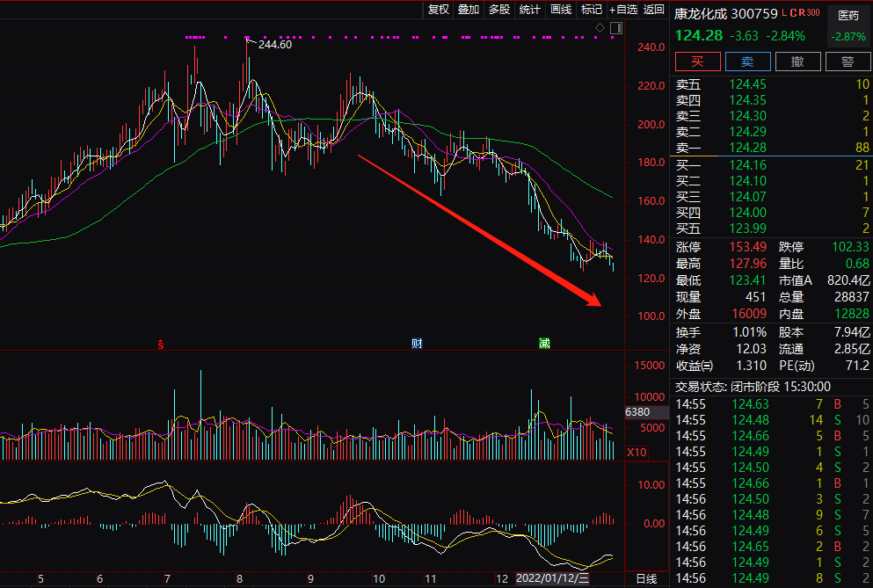Click the 财 financial report marker
Viewport: 873px width, 588px height.
click(417, 344)
